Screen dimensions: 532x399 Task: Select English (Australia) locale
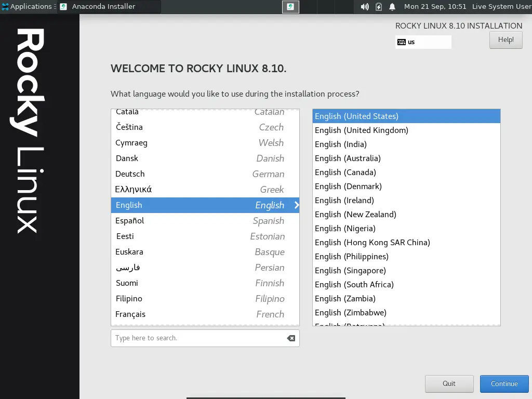coord(406,158)
